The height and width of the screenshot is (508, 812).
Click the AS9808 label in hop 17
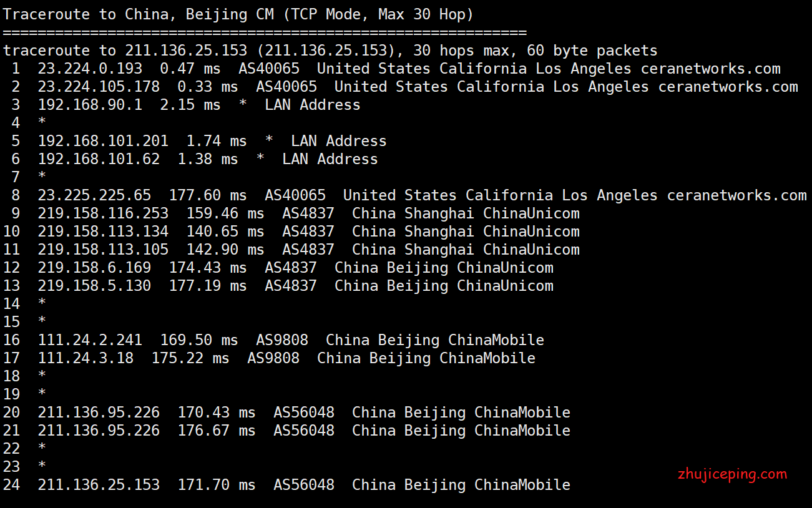click(273, 358)
